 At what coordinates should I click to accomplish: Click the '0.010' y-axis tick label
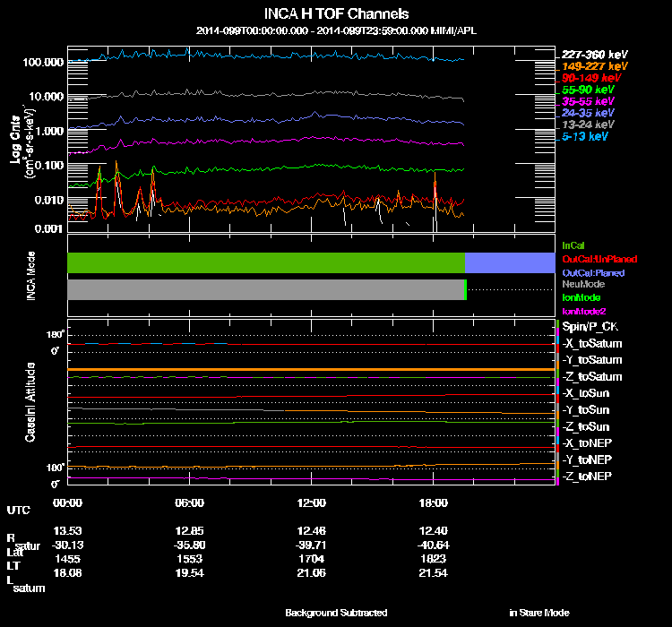pos(49,200)
